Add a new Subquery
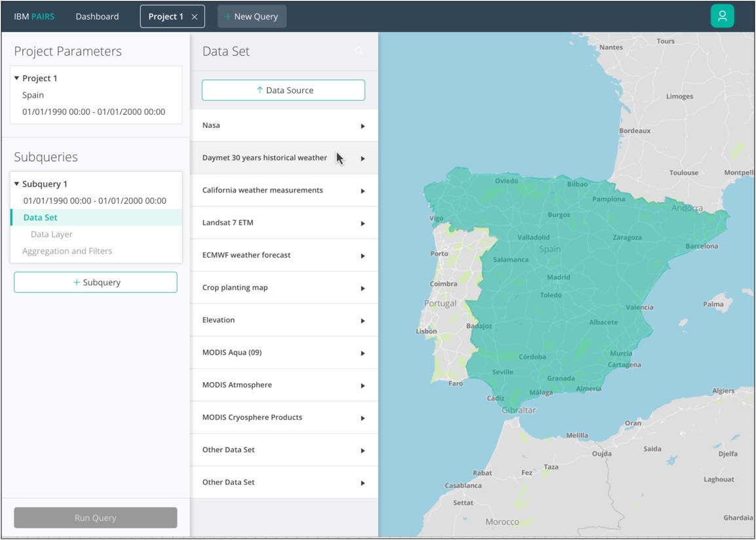 pyautogui.click(x=96, y=282)
